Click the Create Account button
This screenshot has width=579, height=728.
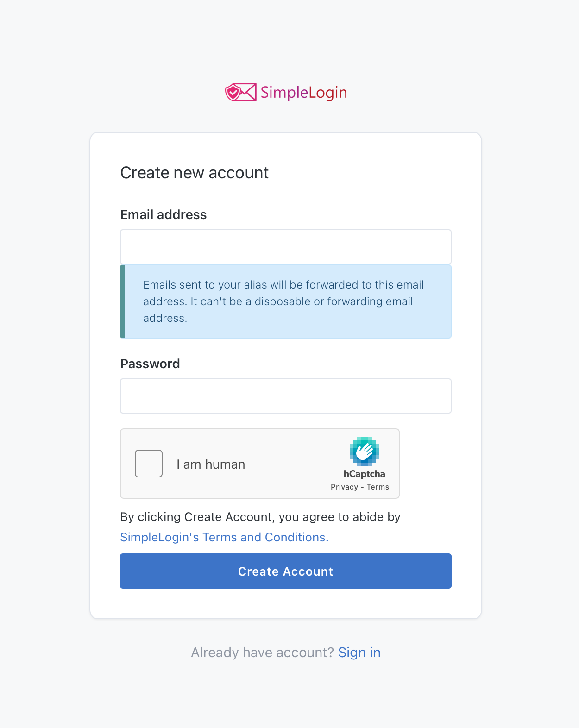(286, 571)
